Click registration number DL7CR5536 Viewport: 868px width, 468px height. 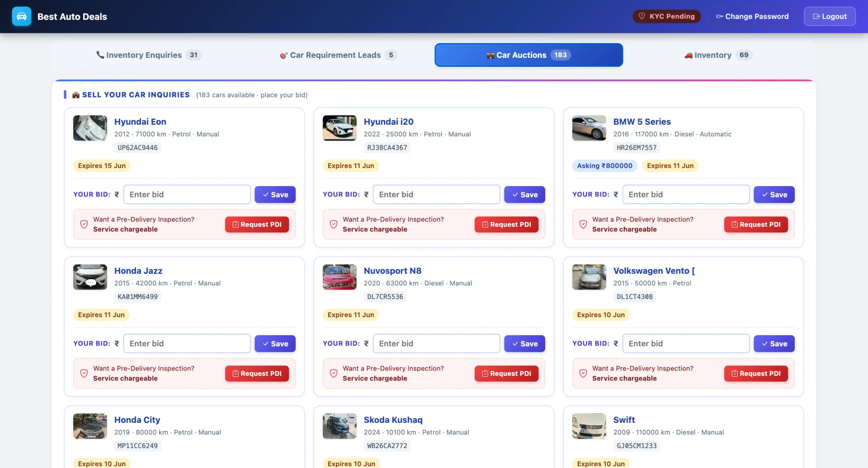(385, 297)
